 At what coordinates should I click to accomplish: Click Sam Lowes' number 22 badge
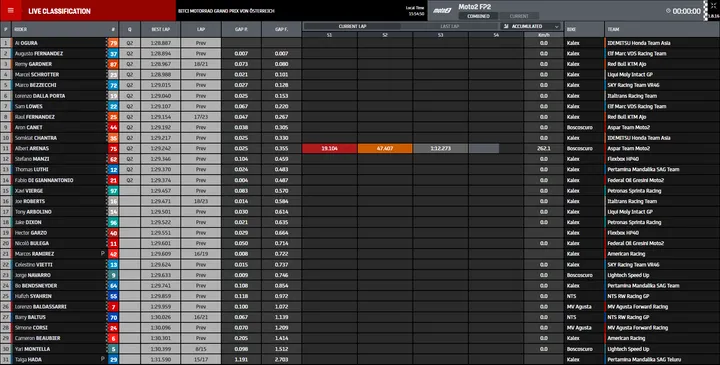pyautogui.click(x=113, y=107)
